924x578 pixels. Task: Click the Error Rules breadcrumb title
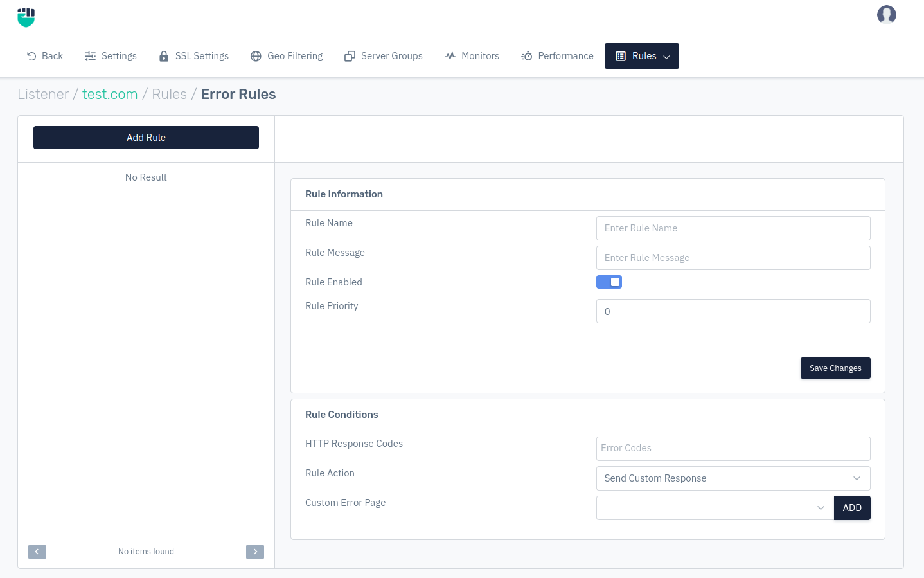point(238,95)
